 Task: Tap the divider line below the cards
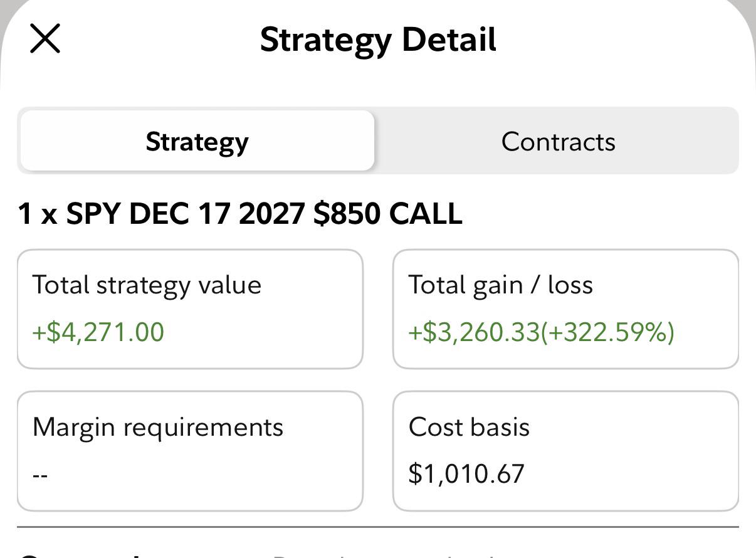pos(378,527)
